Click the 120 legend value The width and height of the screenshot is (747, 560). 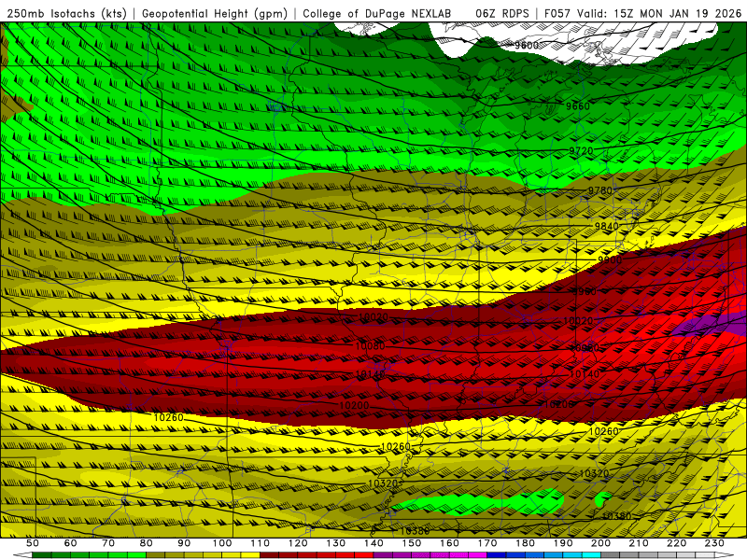[x=298, y=543]
